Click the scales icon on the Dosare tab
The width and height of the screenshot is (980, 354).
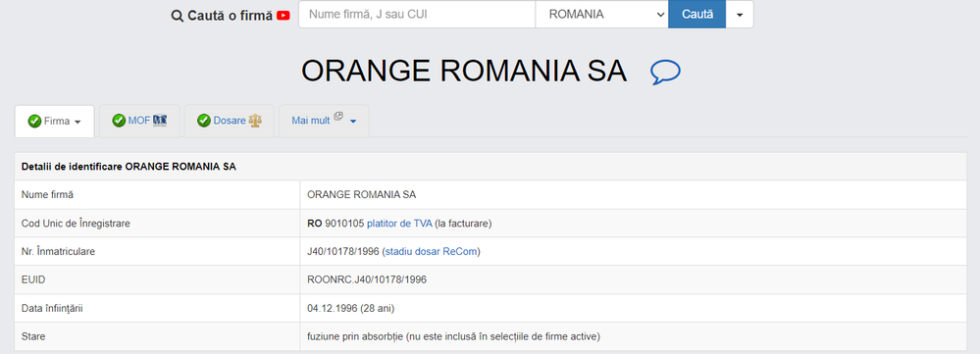(x=255, y=121)
